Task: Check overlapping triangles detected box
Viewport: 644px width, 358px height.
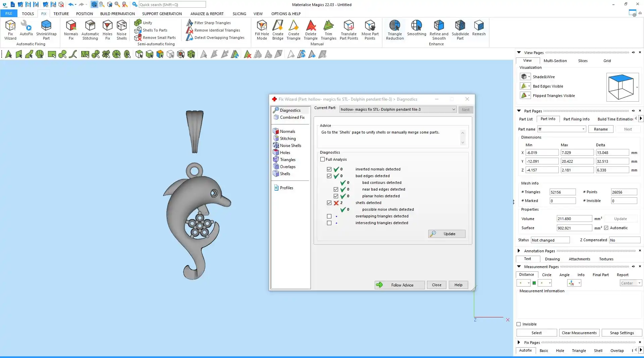Action: click(x=329, y=216)
